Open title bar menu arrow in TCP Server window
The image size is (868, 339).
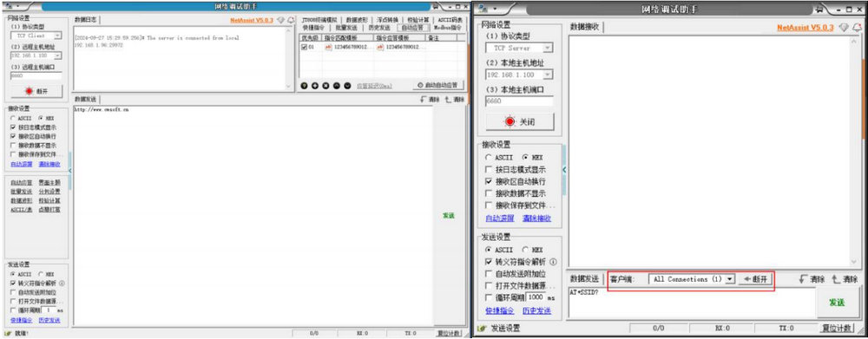click(x=495, y=10)
